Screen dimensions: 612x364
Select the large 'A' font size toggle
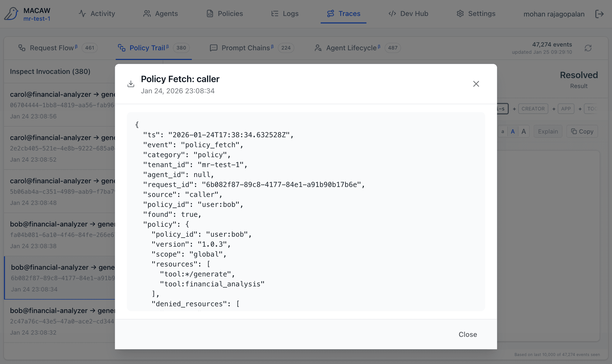click(524, 131)
